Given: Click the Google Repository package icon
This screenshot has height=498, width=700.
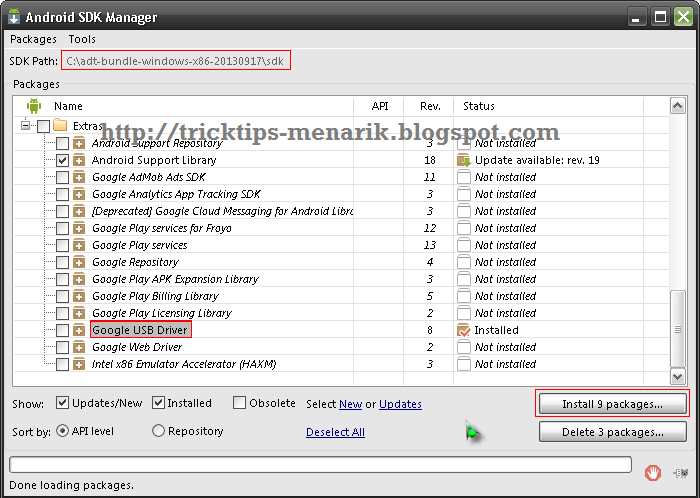Looking at the screenshot, I should click(79, 262).
